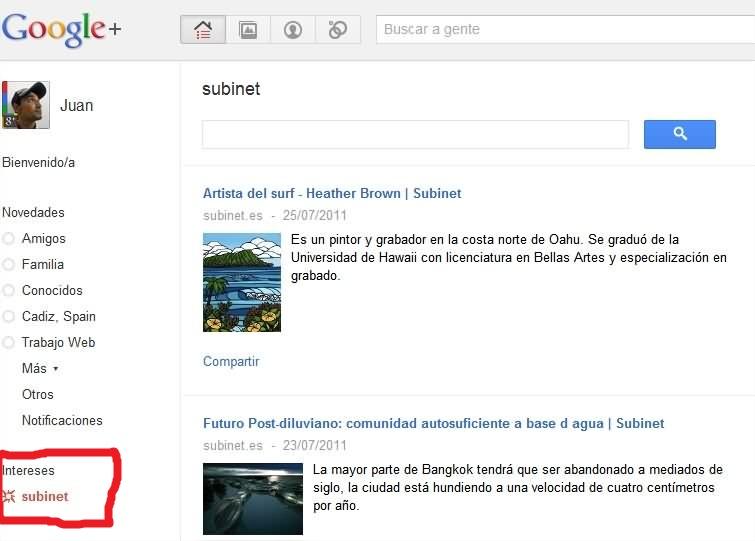Select the Cadiz, Spain circle
This screenshot has width=755, height=541.
[59, 316]
